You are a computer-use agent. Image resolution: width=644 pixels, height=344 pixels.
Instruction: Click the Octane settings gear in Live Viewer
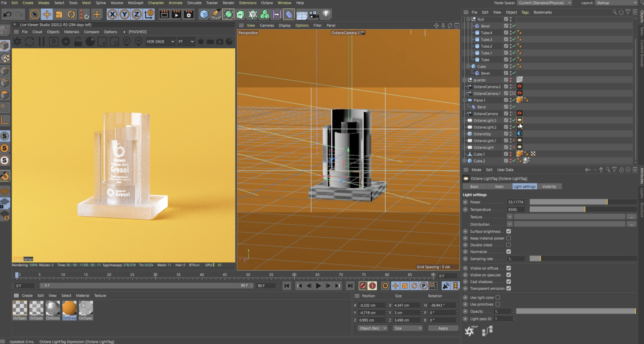pyautogui.click(x=66, y=42)
